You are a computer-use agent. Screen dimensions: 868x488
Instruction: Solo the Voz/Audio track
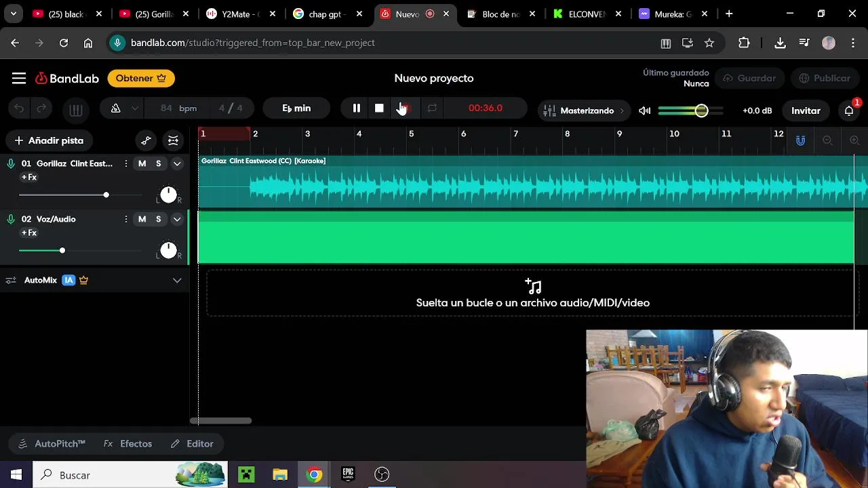159,219
